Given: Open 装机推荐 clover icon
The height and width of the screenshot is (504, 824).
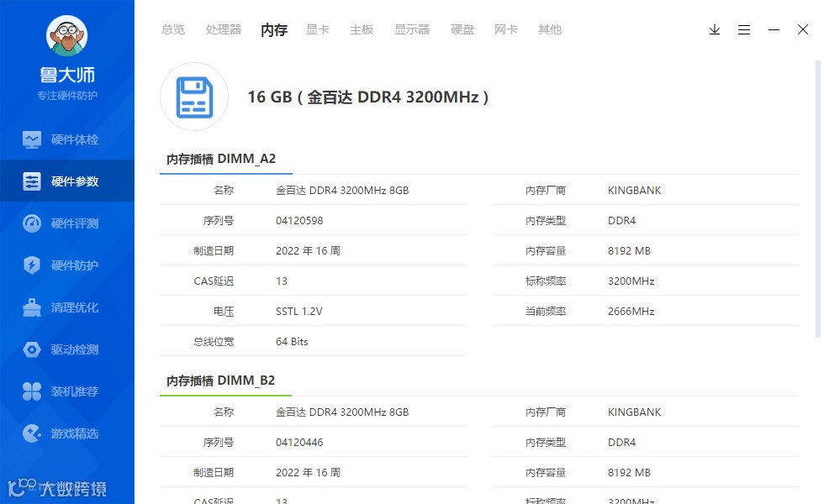Looking at the screenshot, I should (32, 391).
